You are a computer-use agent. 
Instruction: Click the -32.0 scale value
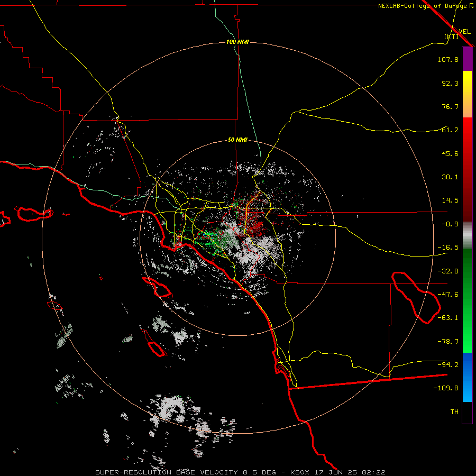tap(448, 271)
